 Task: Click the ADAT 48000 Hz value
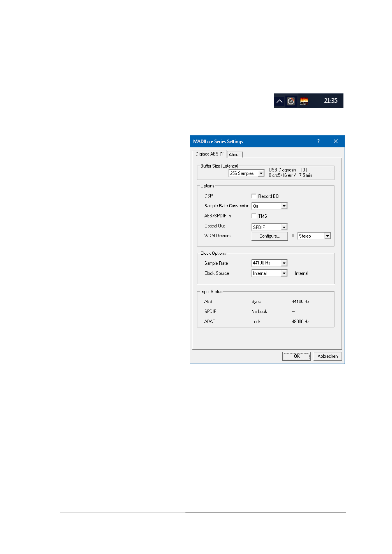301,322
